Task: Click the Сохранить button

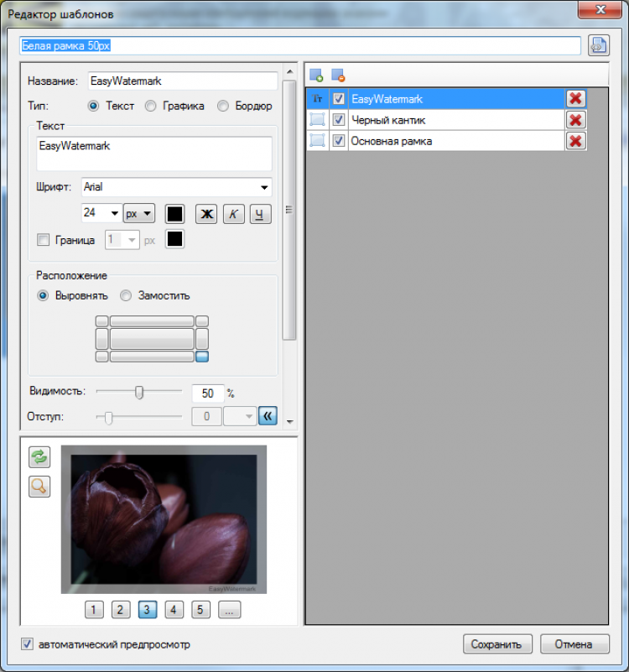Action: [x=497, y=644]
